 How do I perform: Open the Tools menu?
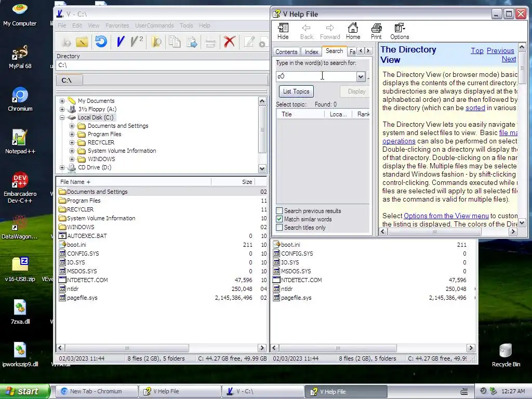click(x=187, y=25)
